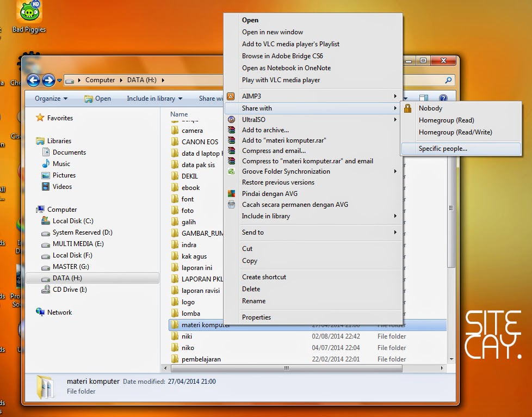532x417 pixels.
Task: Click the horizontal scrollbar thumb
Action: pyautogui.click(x=287, y=368)
